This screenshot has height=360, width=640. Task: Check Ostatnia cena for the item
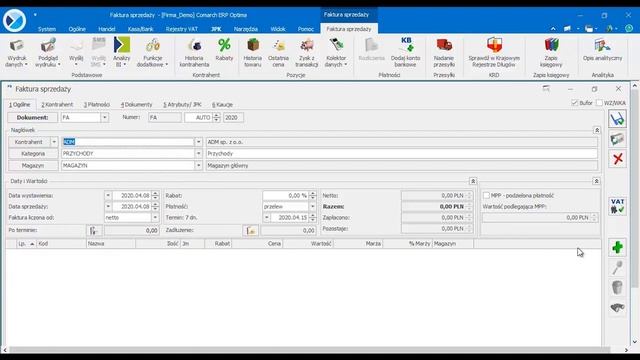278,53
